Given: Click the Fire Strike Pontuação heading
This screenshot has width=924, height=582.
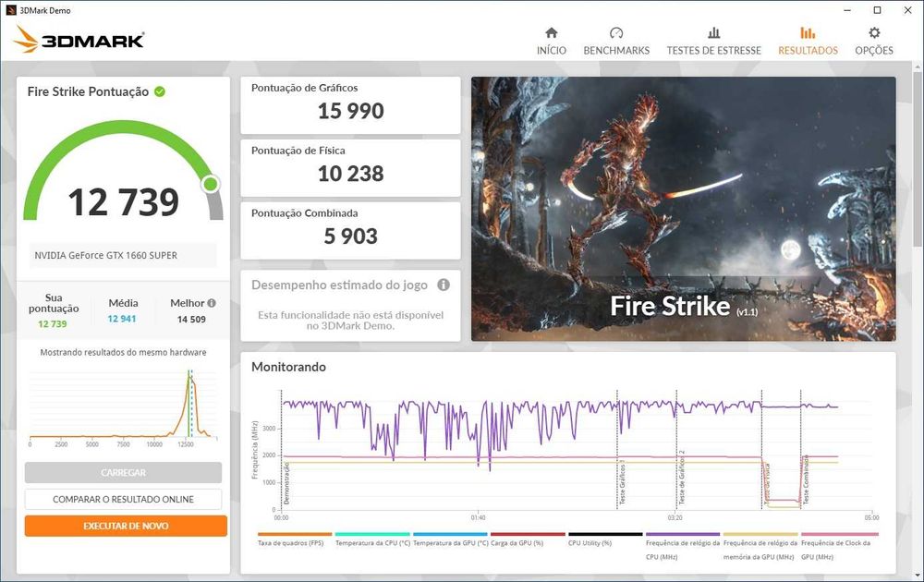Looking at the screenshot, I should tap(88, 91).
